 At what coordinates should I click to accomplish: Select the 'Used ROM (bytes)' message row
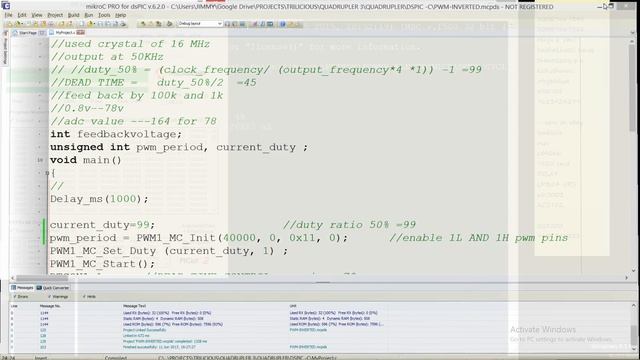tap(320, 324)
